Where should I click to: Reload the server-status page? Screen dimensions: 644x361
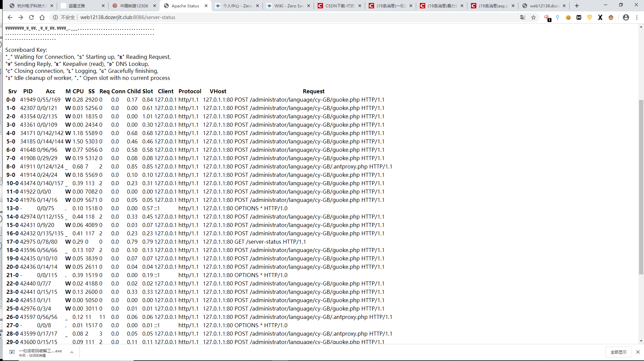click(x=31, y=17)
